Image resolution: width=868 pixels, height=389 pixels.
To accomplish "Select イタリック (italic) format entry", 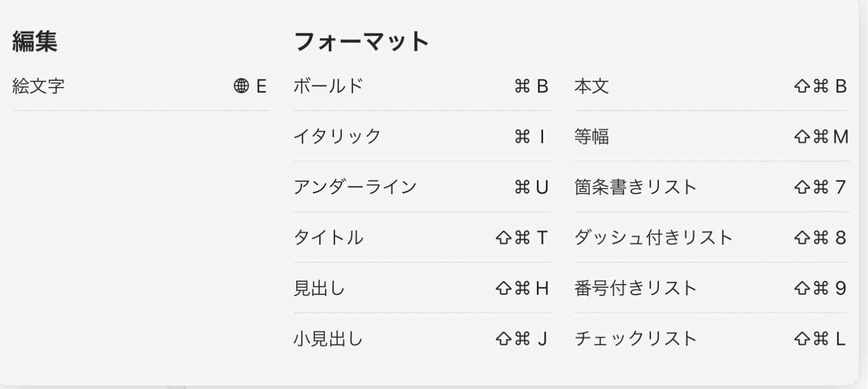I will point(337,136).
